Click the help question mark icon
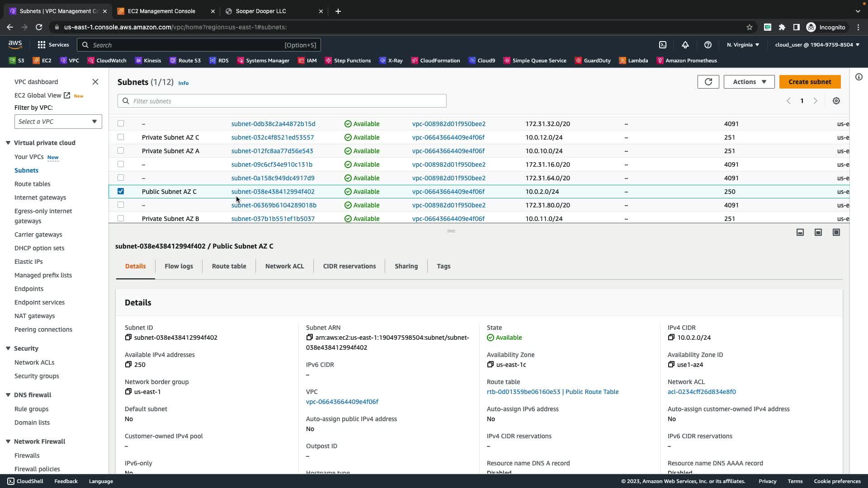This screenshot has height=488, width=868. tap(708, 45)
